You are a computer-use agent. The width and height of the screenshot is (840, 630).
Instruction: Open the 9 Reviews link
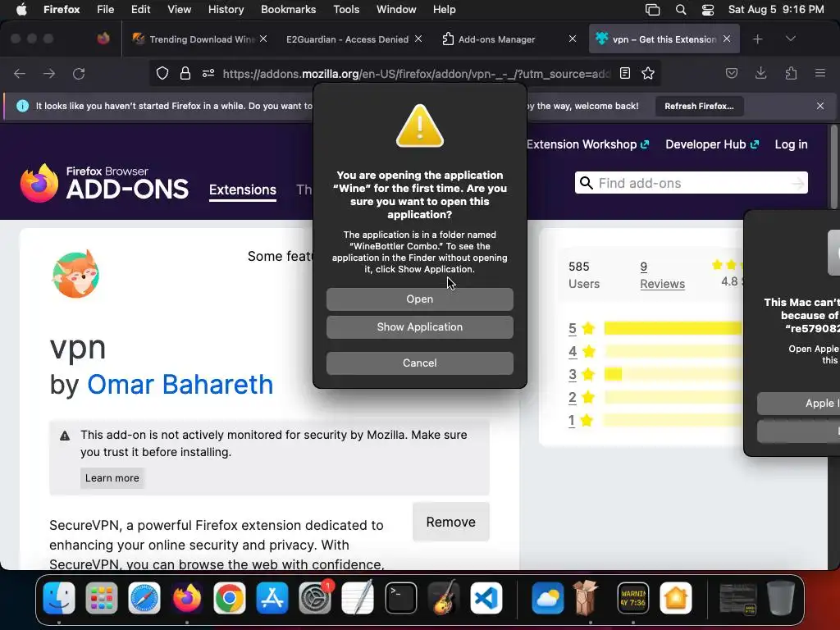click(662, 275)
